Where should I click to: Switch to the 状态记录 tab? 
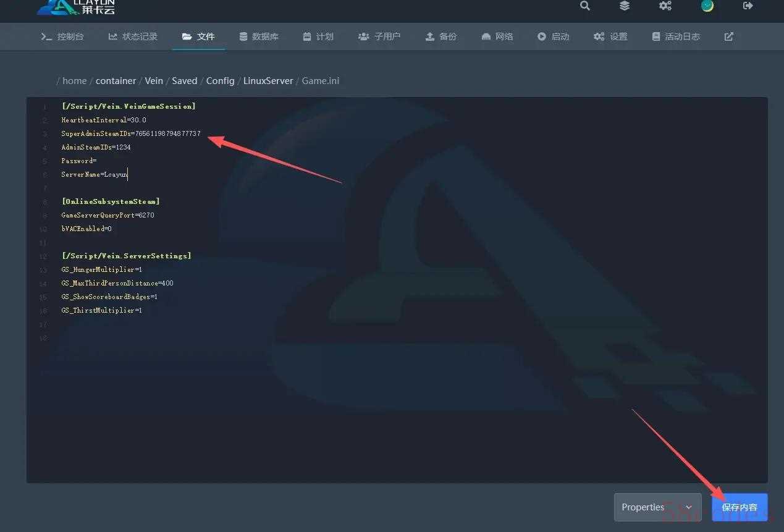pyautogui.click(x=133, y=36)
